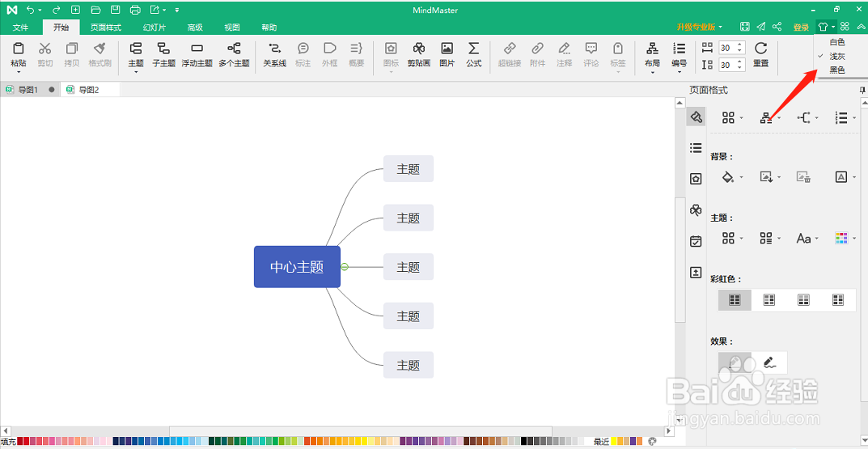Open the 布局 layout dropdown
868x449 pixels.
tap(652, 71)
